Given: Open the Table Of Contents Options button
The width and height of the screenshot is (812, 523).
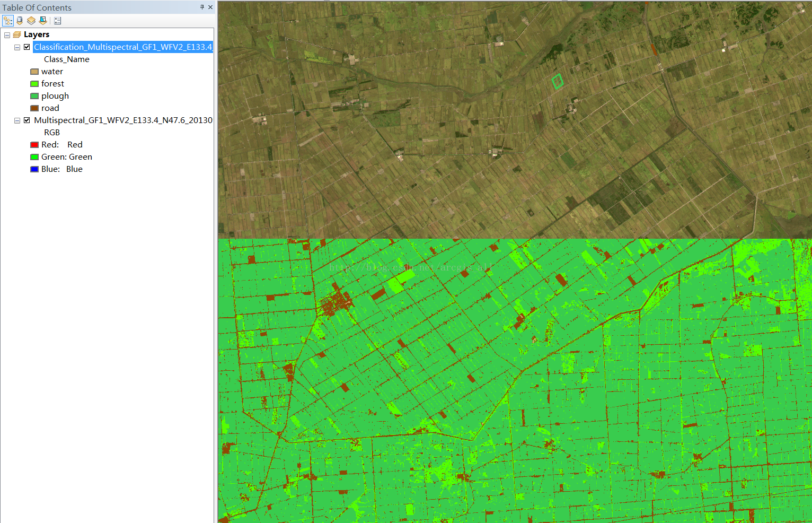Looking at the screenshot, I should (x=58, y=21).
